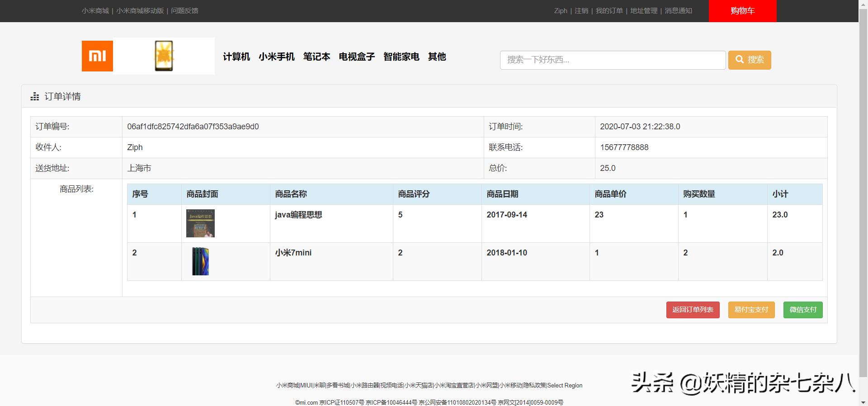Click the delivery address 上海市

139,168
